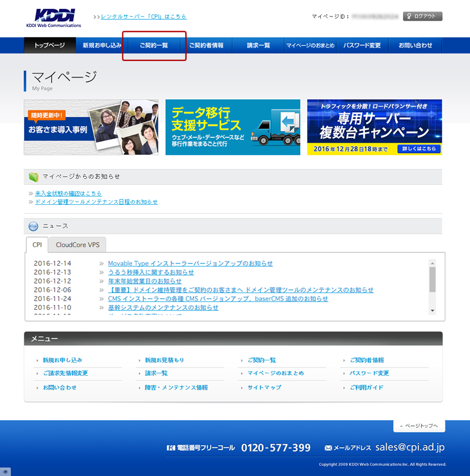Viewport: 470px width, 476px height.
Task: Open the 未入金状態の確認はこちら notice link
Action: coord(68,193)
